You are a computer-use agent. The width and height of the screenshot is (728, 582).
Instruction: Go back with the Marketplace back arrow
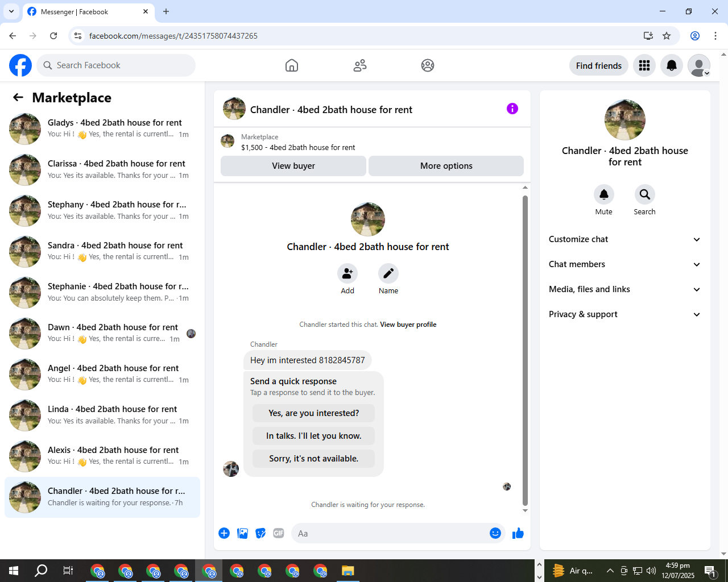[18, 97]
